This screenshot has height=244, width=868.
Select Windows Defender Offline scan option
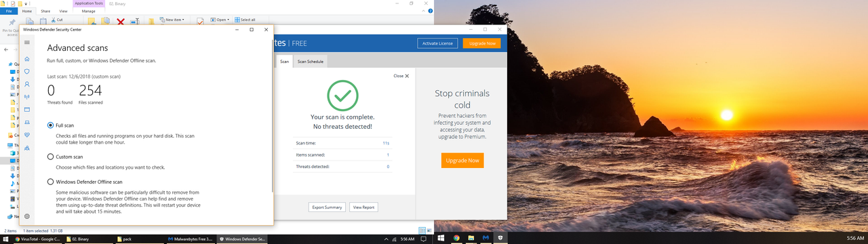pos(50,182)
